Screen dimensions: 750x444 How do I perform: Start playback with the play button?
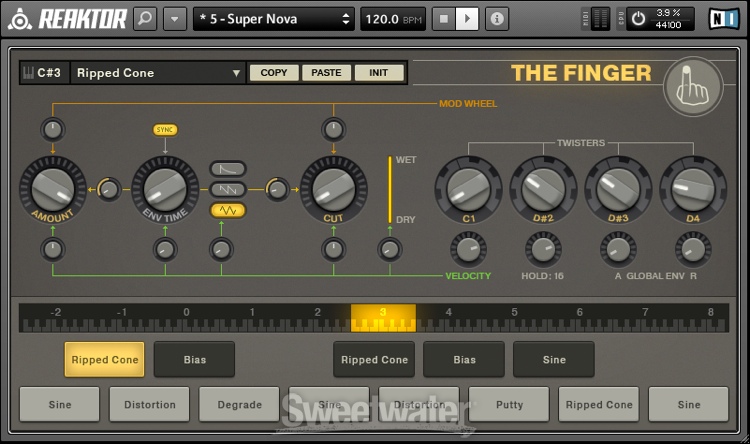point(467,19)
